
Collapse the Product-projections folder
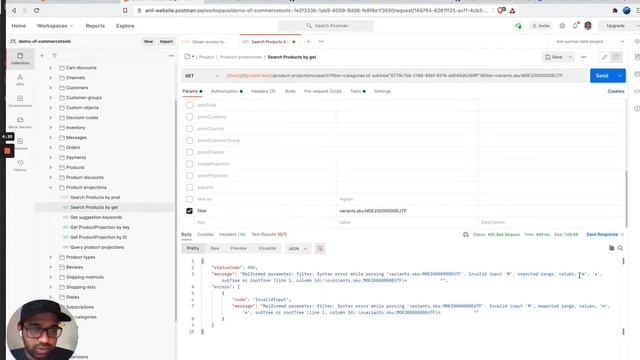click(x=51, y=188)
